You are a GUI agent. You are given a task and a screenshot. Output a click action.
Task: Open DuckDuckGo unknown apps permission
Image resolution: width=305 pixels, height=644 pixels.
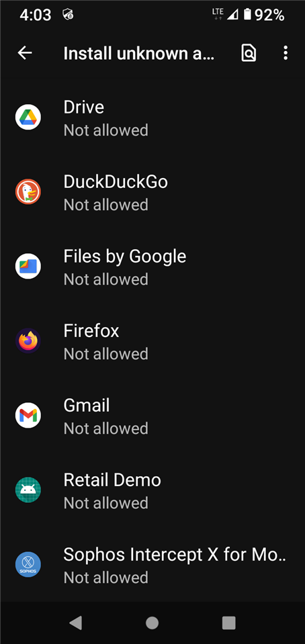pos(152,192)
